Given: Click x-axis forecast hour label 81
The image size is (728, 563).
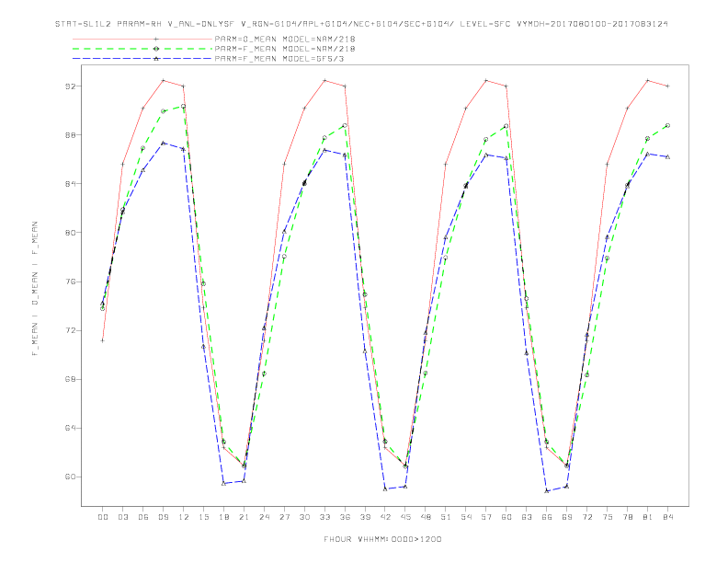Looking at the screenshot, I should (x=648, y=517).
